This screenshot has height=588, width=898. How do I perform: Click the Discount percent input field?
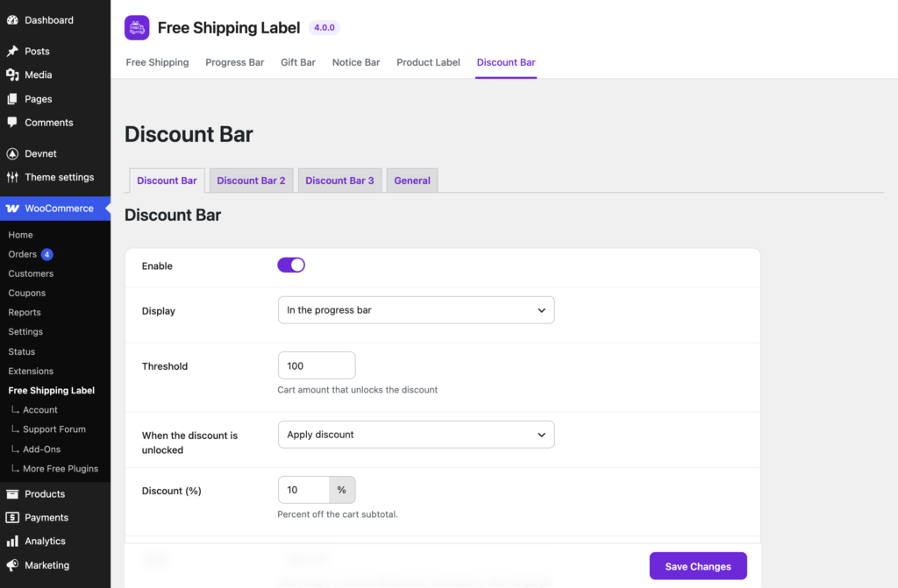(303, 490)
